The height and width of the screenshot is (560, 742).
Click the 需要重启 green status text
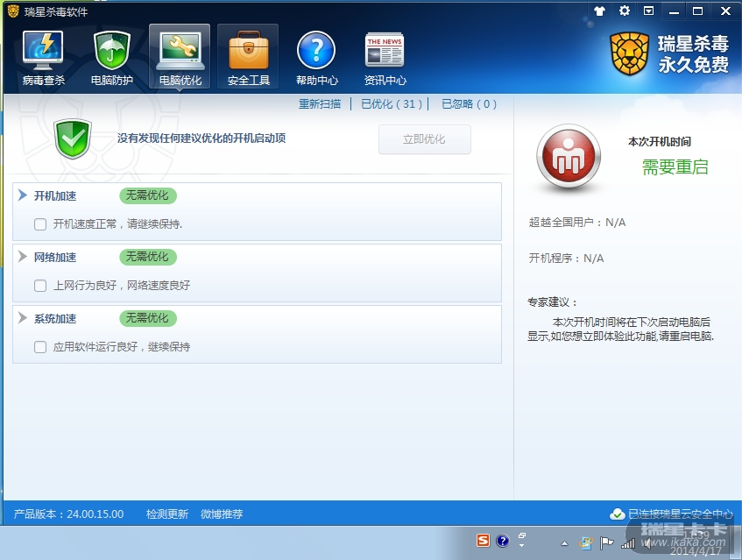coord(675,167)
